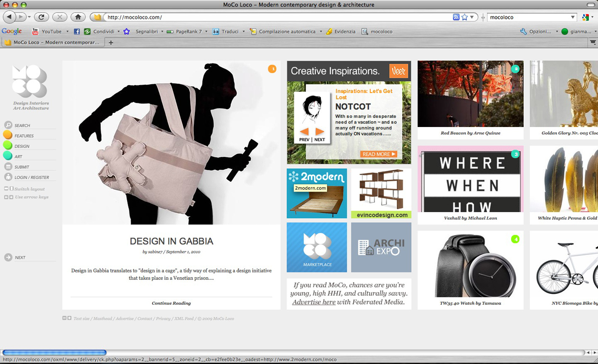The height and width of the screenshot is (364, 598).
Task: Expand the PageRank 7 dropdown arrow
Action: (206, 31)
